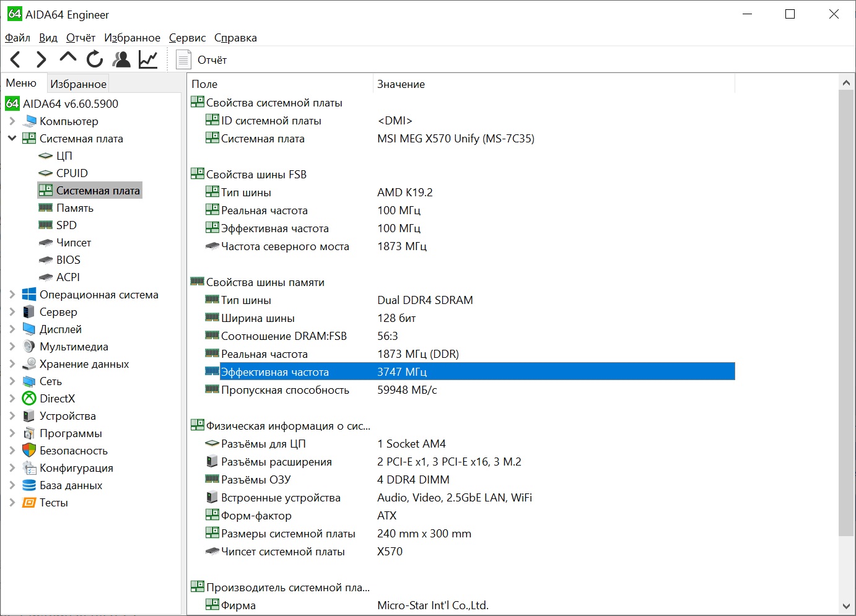This screenshot has width=856, height=616.
Task: Click the up-level arrow toolbar icon
Action: (68, 58)
